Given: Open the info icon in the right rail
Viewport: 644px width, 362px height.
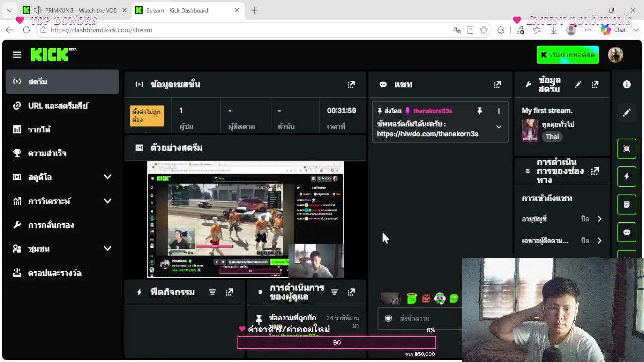Looking at the screenshot, I should coord(627,84).
